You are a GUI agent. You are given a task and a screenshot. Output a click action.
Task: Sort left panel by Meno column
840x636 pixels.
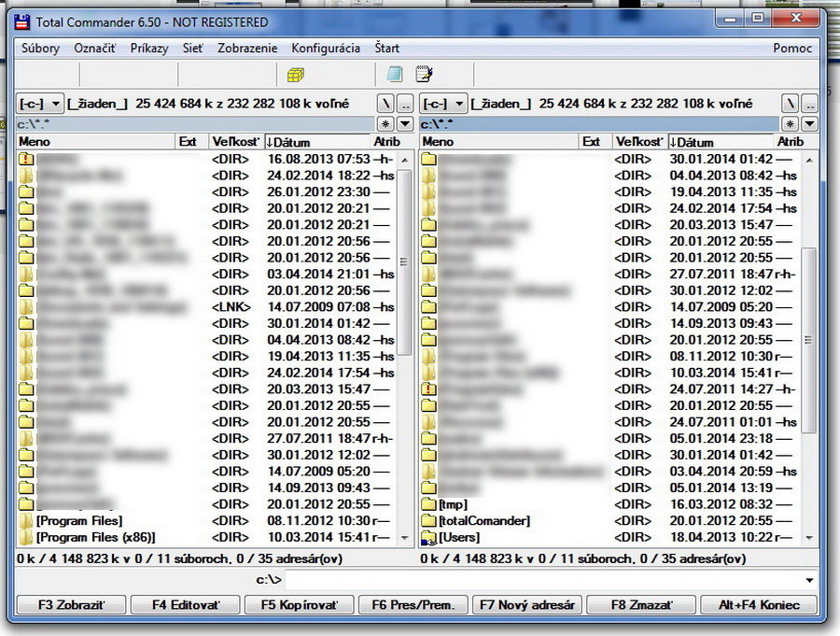click(96, 142)
